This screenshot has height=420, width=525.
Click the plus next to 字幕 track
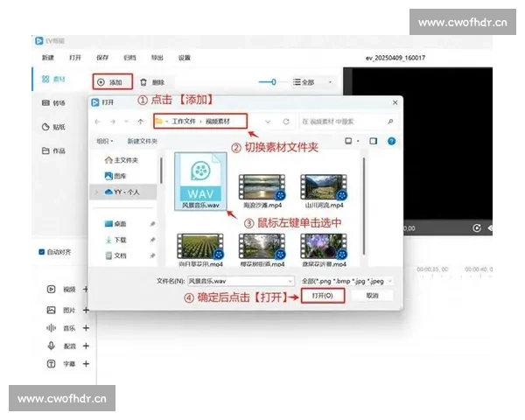coord(86,363)
